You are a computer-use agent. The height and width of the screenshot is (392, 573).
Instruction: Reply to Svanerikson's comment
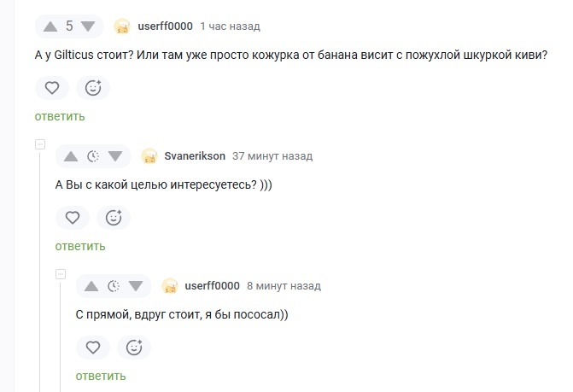[x=80, y=246]
